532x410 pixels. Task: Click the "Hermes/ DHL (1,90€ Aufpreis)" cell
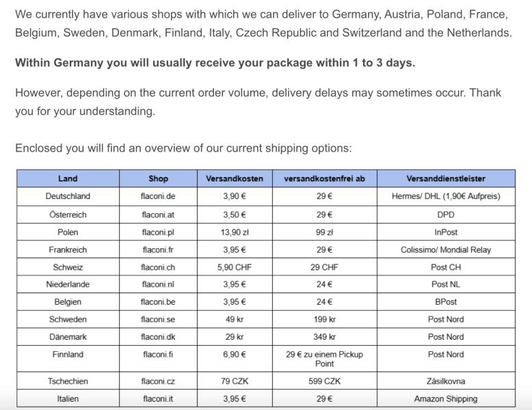pyautogui.click(x=446, y=196)
